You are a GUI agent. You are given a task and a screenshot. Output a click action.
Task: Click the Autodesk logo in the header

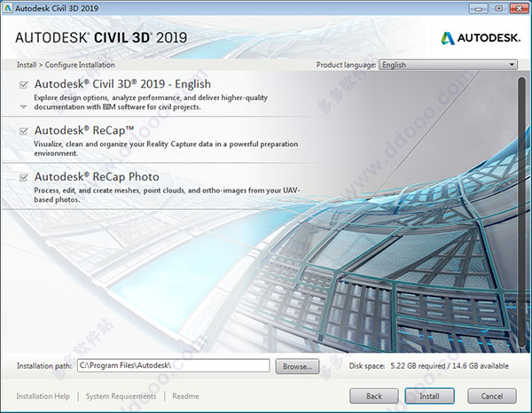point(479,37)
